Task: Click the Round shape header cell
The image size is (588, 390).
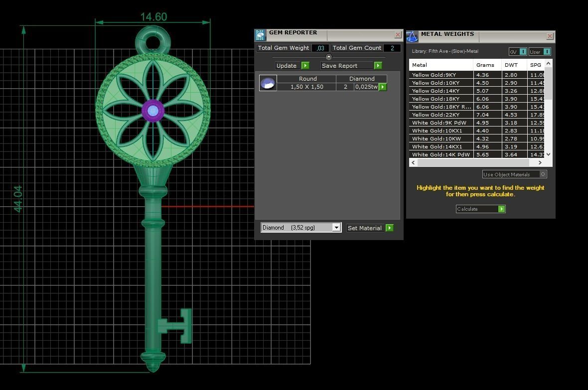Action: coord(307,78)
